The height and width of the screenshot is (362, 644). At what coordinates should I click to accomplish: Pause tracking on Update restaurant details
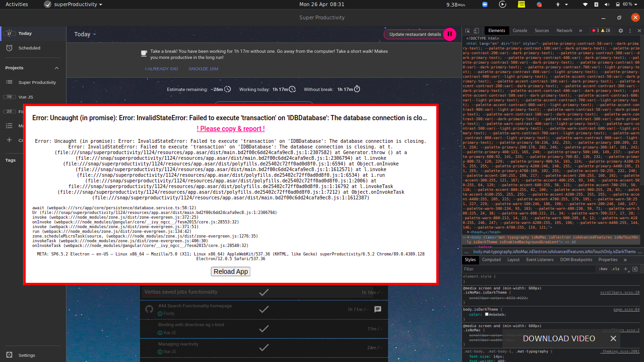point(450,34)
